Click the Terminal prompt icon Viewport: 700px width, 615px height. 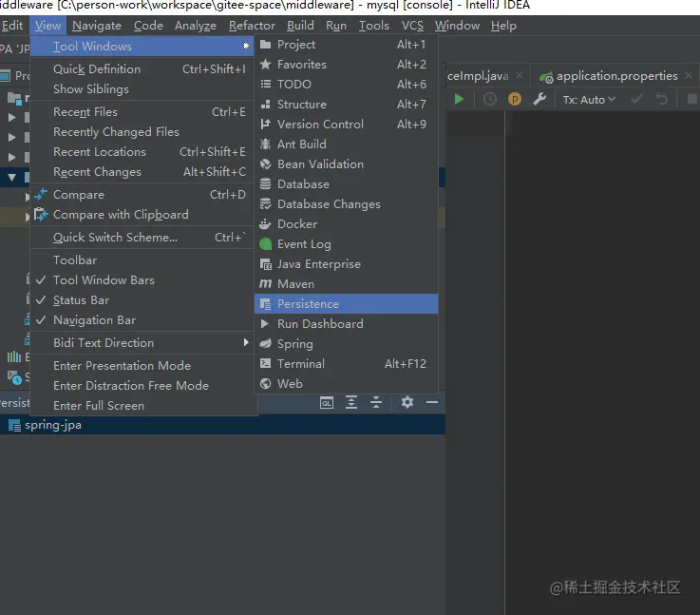[265, 363]
